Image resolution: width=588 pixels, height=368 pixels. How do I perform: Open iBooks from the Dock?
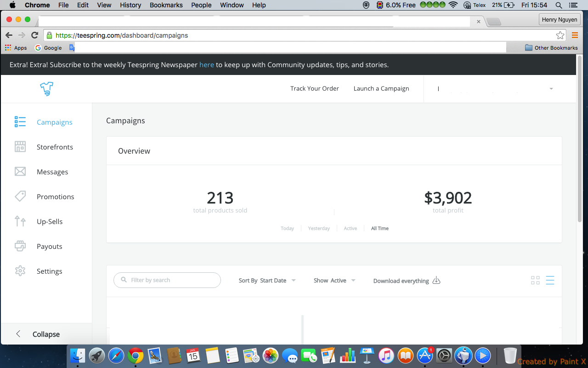(x=406, y=356)
